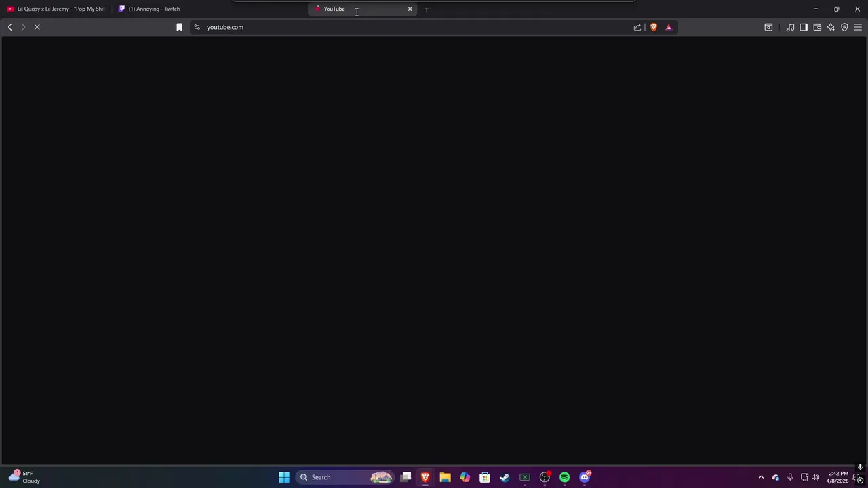The width and height of the screenshot is (868, 488).
Task: Expand the hidden system tray icons
Action: pos(761,477)
